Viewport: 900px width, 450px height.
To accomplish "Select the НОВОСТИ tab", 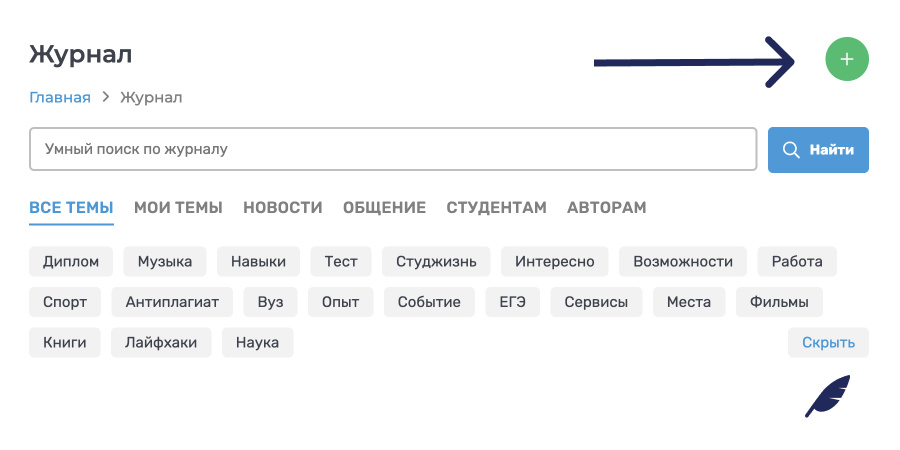I will [282, 208].
